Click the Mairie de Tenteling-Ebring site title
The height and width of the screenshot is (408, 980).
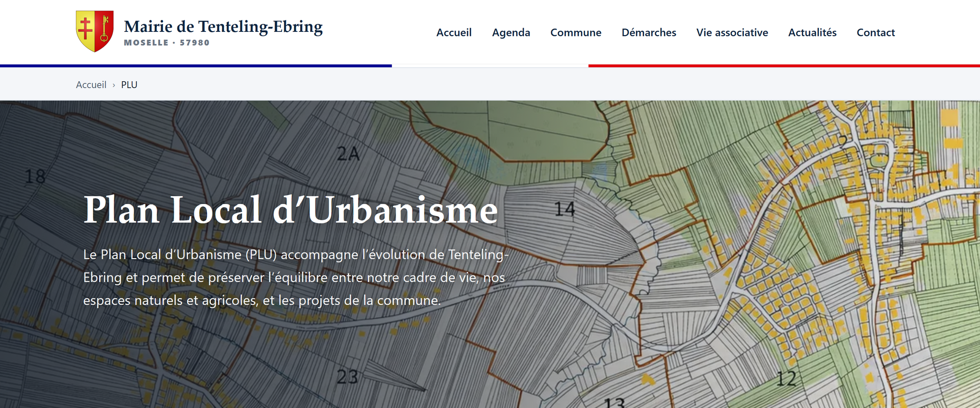(223, 27)
